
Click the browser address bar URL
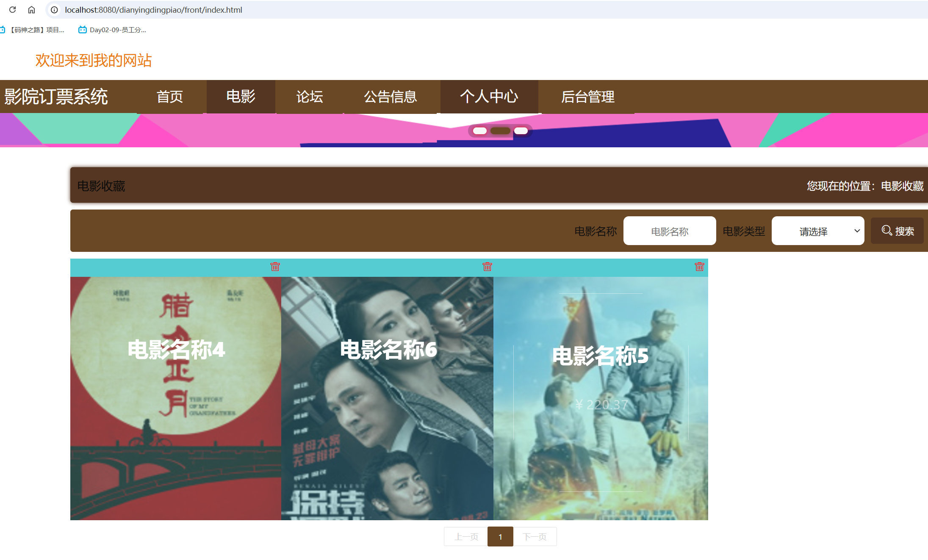tap(153, 10)
